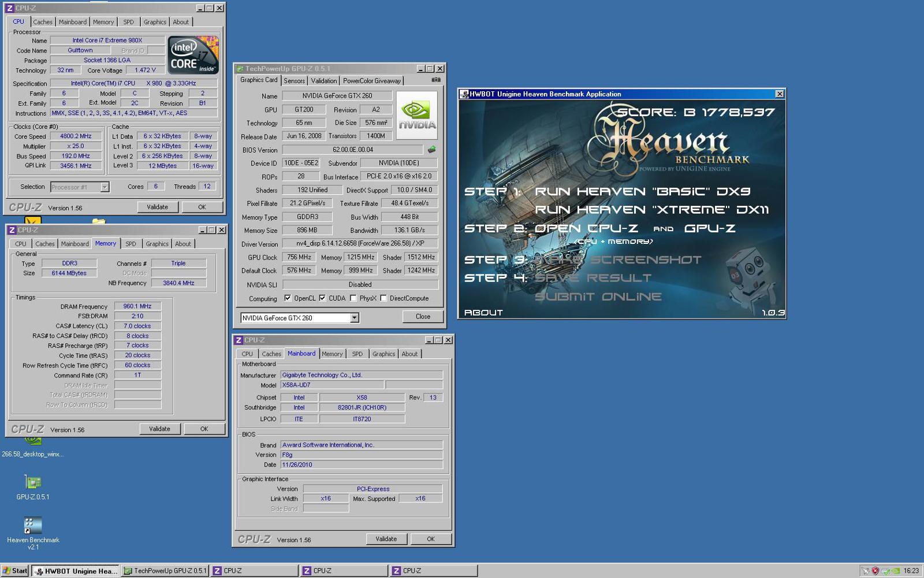Click OK in top CPU-Z CPU window
This screenshot has height=578, width=924.
[x=202, y=207]
